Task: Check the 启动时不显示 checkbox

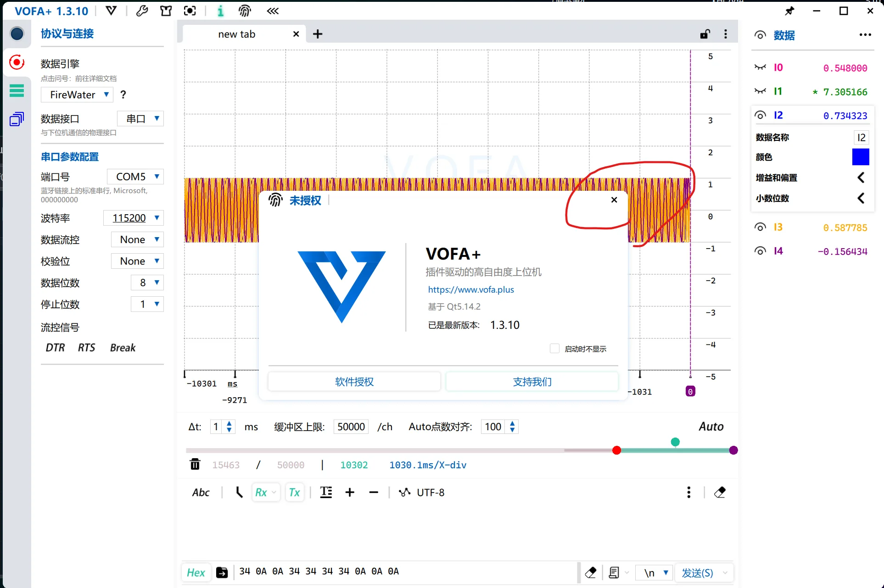Action: point(554,349)
